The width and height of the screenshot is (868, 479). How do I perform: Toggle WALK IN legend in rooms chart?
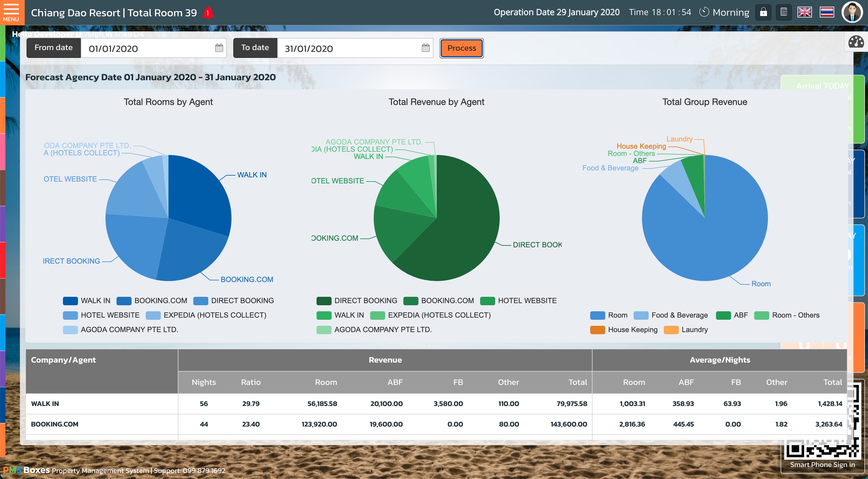pyautogui.click(x=86, y=300)
